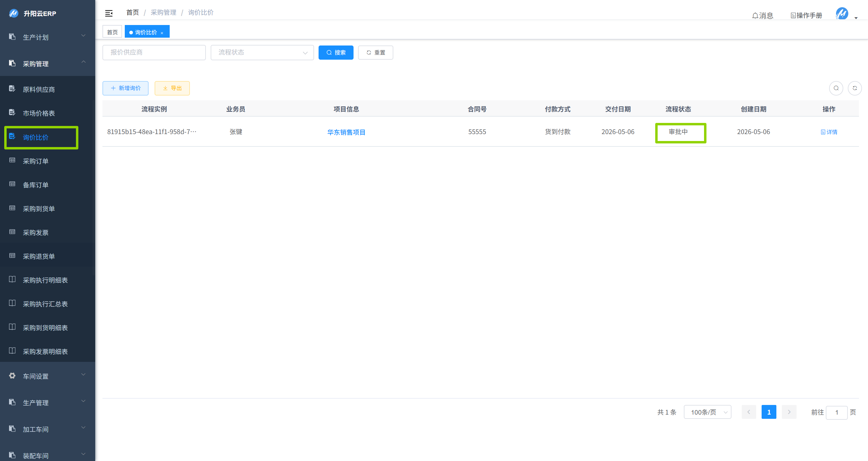Image resolution: width=868 pixels, height=461 pixels.
Task: Select page 1 in pagination
Action: [x=769, y=412]
